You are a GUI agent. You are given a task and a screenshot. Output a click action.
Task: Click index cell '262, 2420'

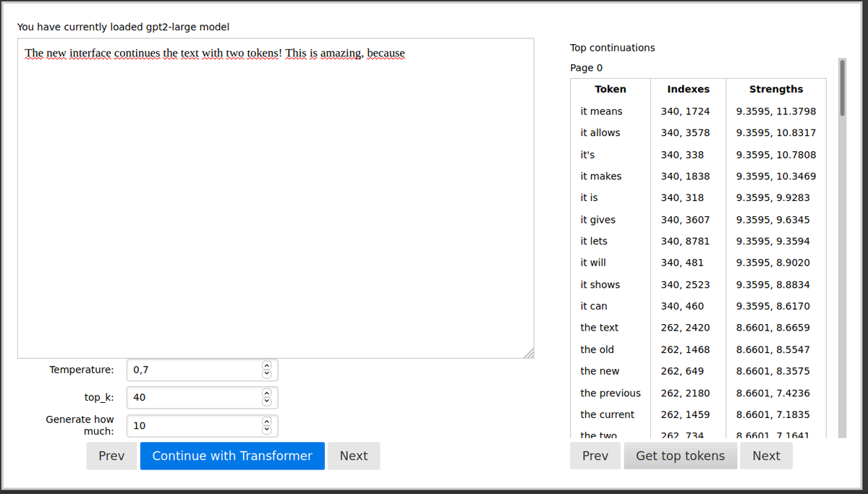688,328
